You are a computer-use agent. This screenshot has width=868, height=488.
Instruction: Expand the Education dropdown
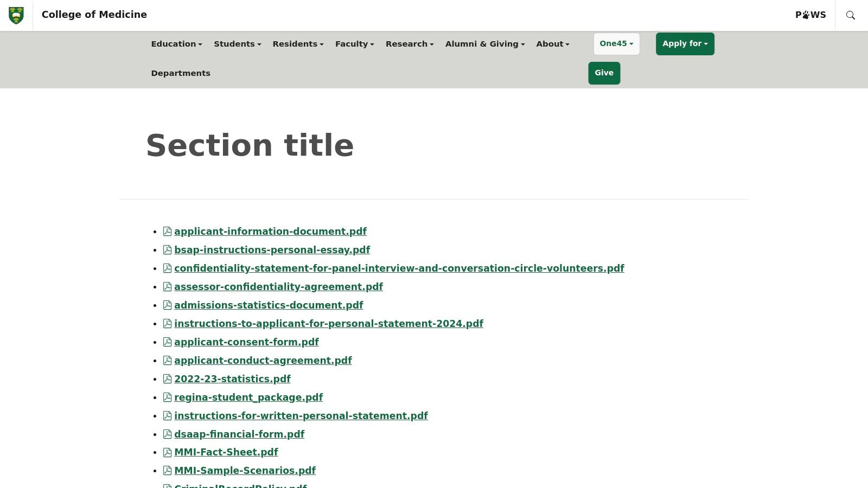[x=176, y=44]
